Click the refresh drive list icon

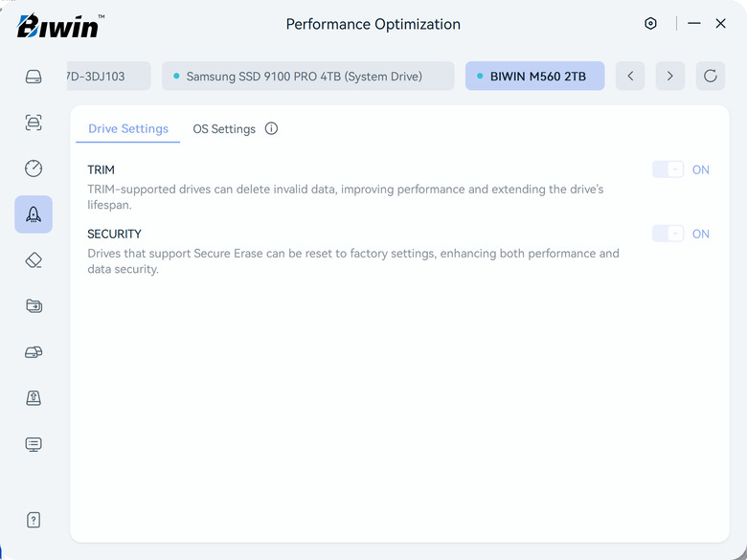tap(710, 76)
